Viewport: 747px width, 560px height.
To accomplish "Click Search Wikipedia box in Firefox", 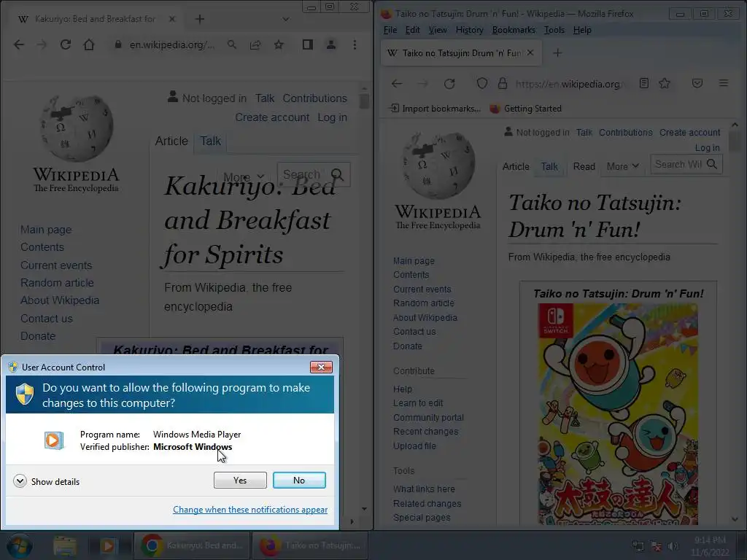I will (686, 164).
